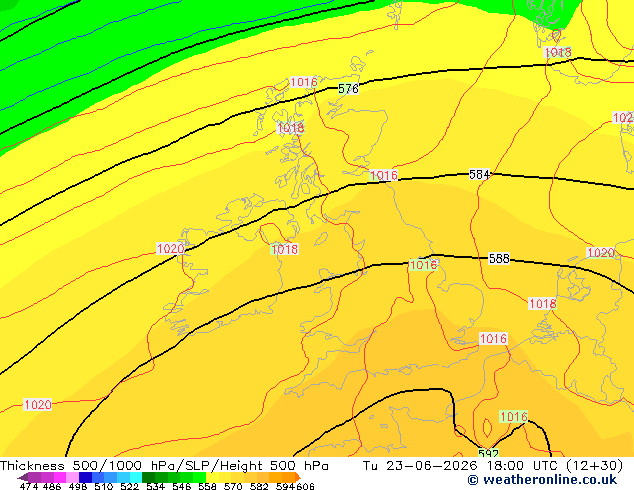The width and height of the screenshot is (634, 490).
Task: Click the forecast date Tu 23-06-2026
Action: tap(420, 466)
